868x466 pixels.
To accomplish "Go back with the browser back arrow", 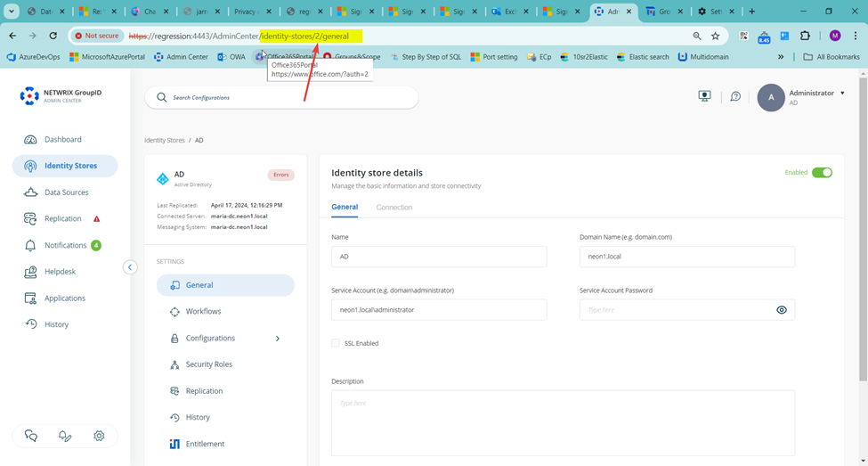I will [x=12, y=36].
